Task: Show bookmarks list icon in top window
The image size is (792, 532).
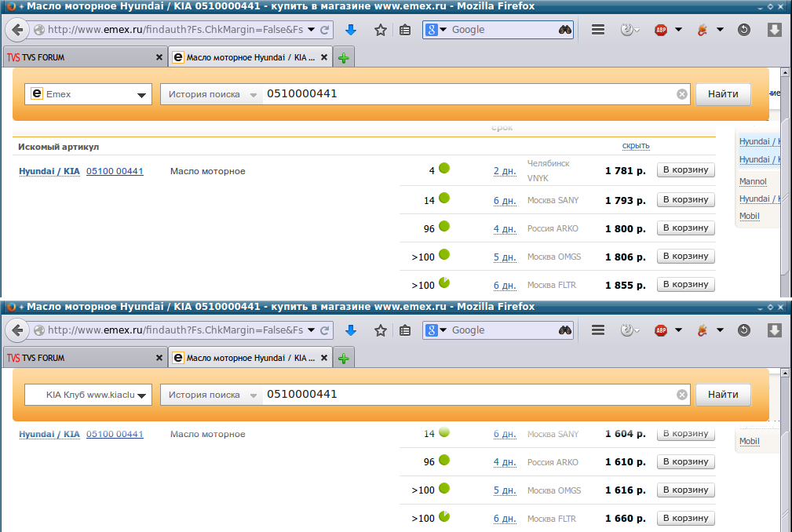Action: coord(404,30)
